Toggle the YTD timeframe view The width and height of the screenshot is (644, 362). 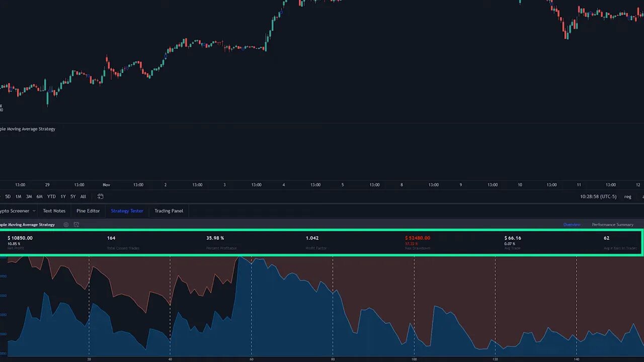coord(51,196)
